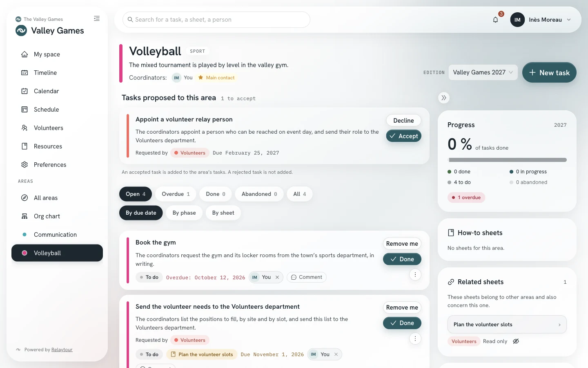Add Comment on Book the gym
This screenshot has width=588, height=368.
(307, 277)
